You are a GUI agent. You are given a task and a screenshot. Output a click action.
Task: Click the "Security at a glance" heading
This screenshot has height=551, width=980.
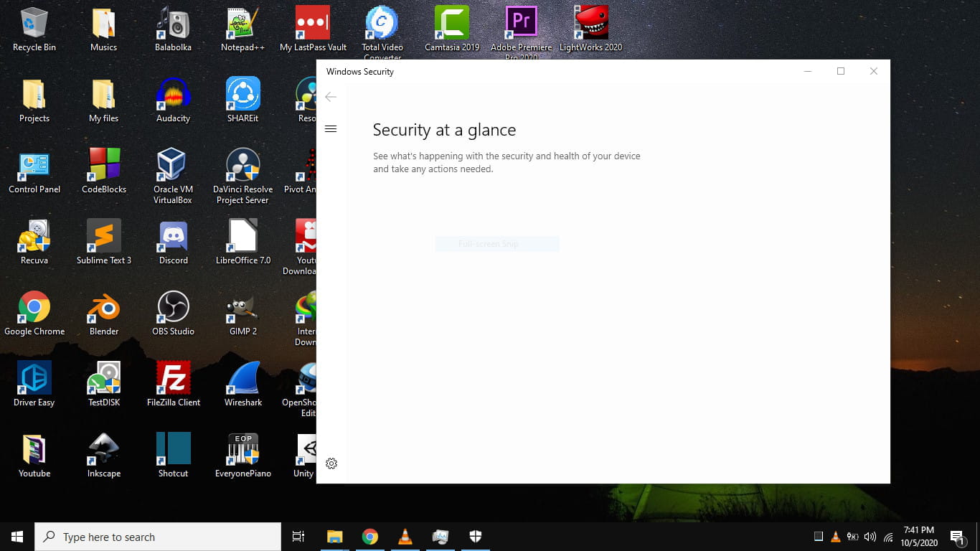(x=444, y=130)
